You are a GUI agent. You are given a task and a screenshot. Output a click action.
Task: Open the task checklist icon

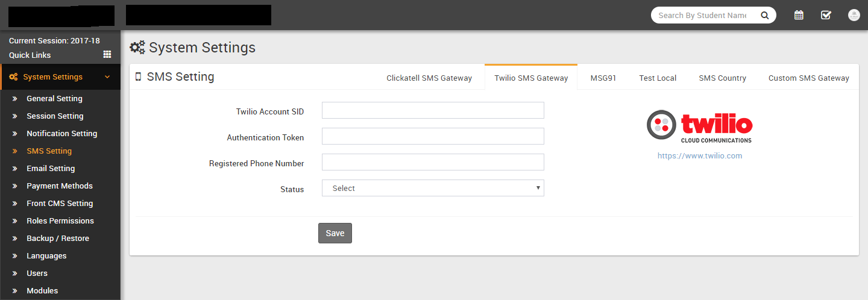pyautogui.click(x=826, y=16)
